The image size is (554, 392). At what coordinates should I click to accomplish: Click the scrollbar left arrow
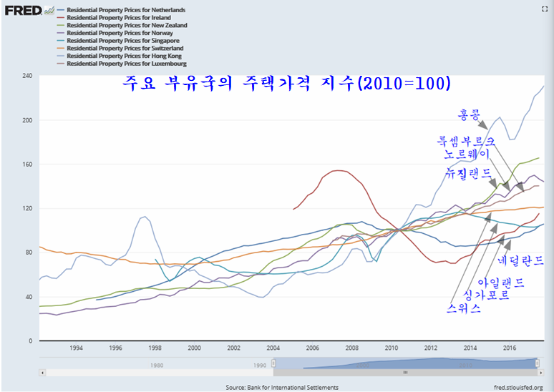(42, 373)
